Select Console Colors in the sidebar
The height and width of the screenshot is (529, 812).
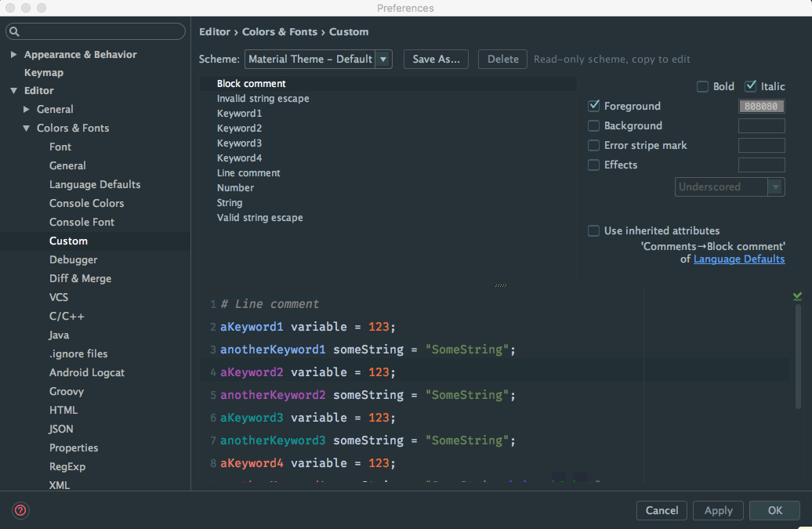(x=86, y=203)
